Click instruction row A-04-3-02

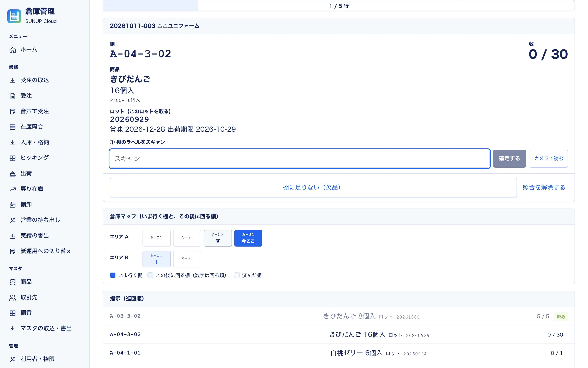coord(339,335)
